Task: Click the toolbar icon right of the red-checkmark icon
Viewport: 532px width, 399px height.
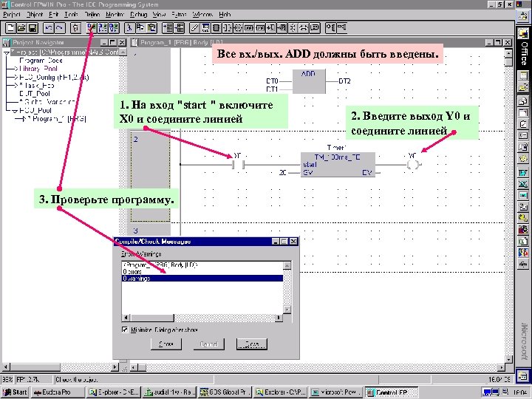Action: 103,28
